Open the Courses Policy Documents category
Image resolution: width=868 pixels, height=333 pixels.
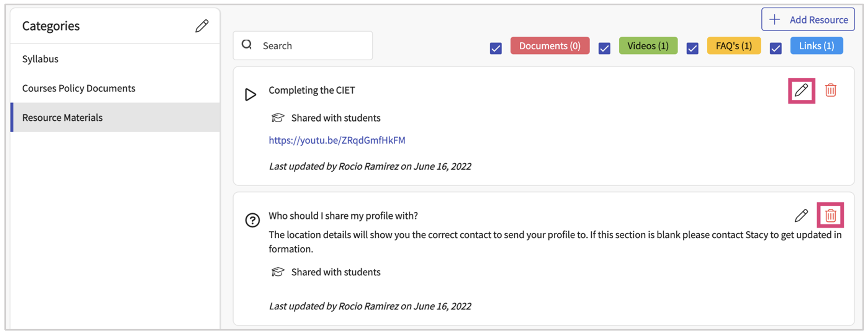click(79, 88)
